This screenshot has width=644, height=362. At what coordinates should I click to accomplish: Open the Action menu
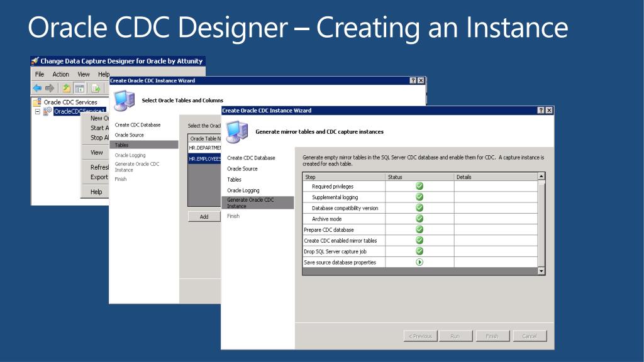pyautogui.click(x=61, y=74)
